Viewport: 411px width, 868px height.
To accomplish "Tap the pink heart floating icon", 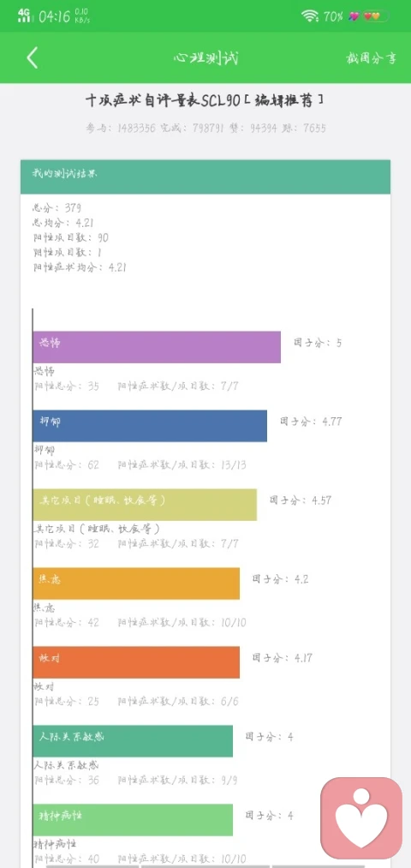I will (361, 818).
